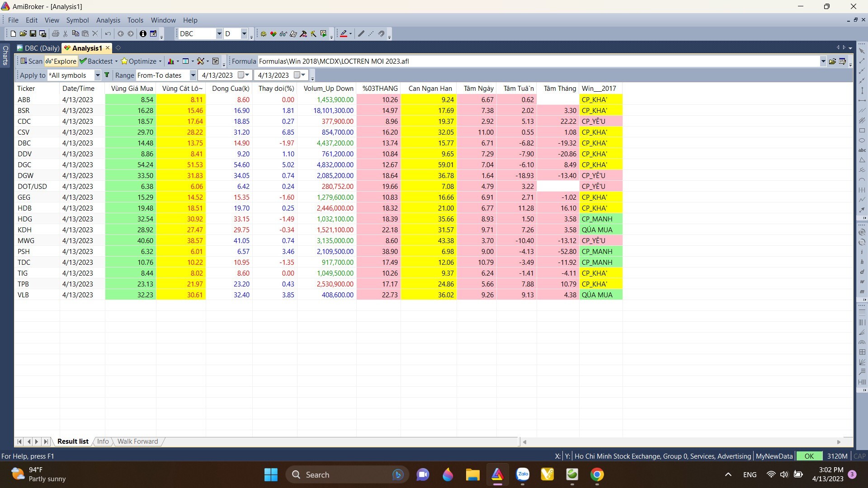The image size is (868, 488).
Task: Click the Parameters sliders icon
Action: [216, 61]
